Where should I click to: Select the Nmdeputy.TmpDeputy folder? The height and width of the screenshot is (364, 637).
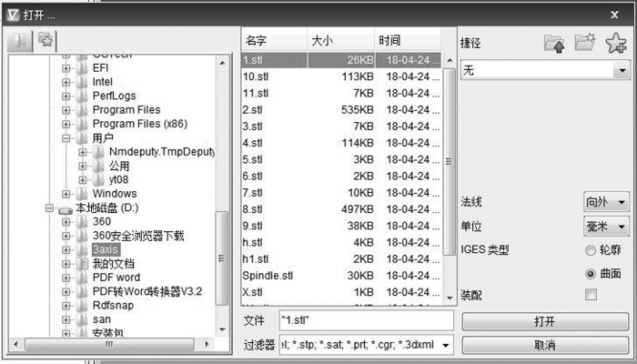click(x=162, y=152)
